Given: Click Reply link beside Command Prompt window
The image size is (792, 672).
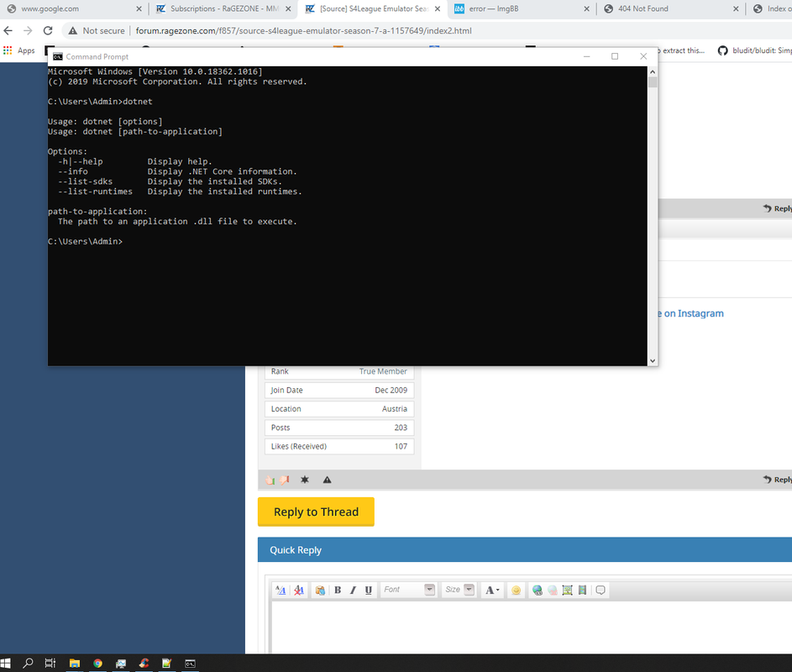Looking at the screenshot, I should [778, 208].
